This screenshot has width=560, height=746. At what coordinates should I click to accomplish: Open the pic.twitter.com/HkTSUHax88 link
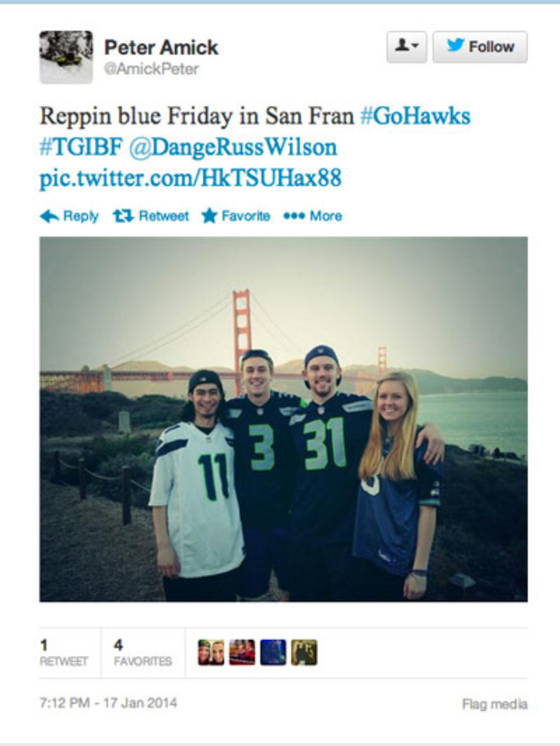(x=190, y=178)
